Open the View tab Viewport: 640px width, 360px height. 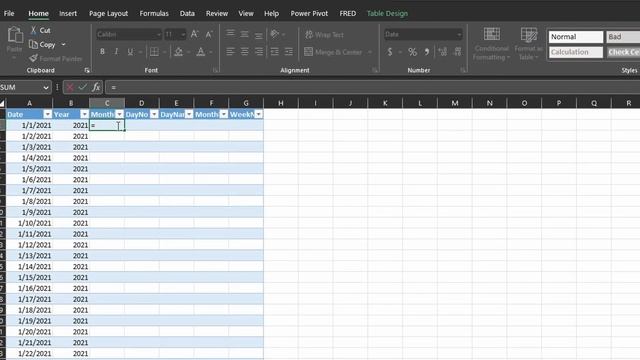click(x=246, y=13)
